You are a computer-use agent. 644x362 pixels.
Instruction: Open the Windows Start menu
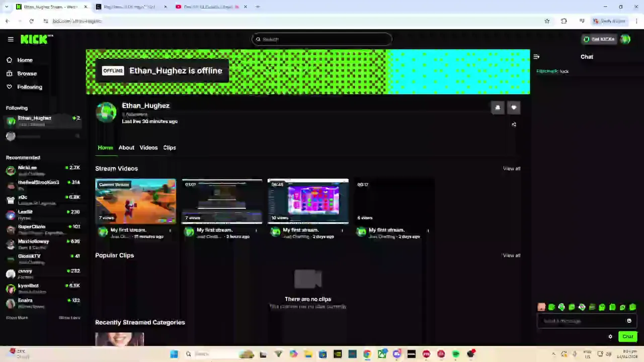174,354
